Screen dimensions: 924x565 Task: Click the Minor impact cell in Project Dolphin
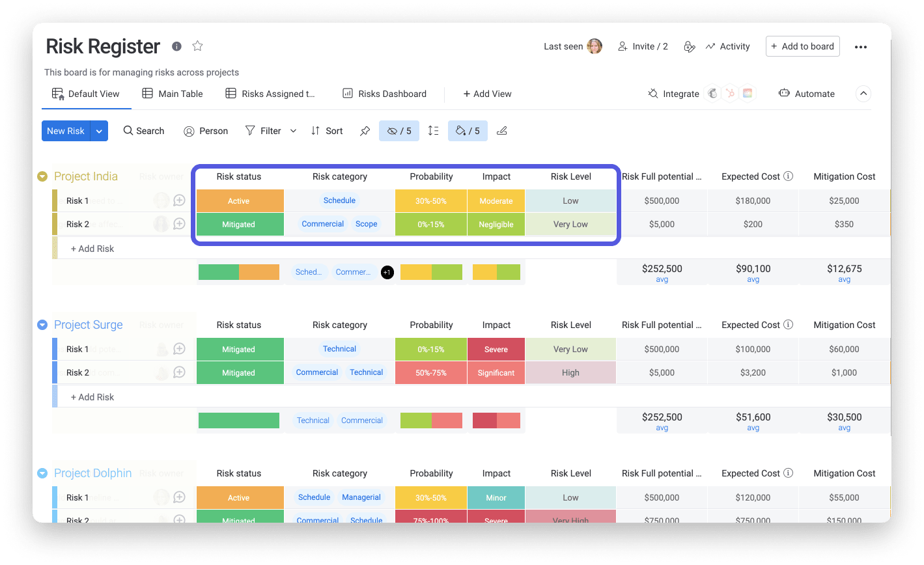[x=496, y=498]
